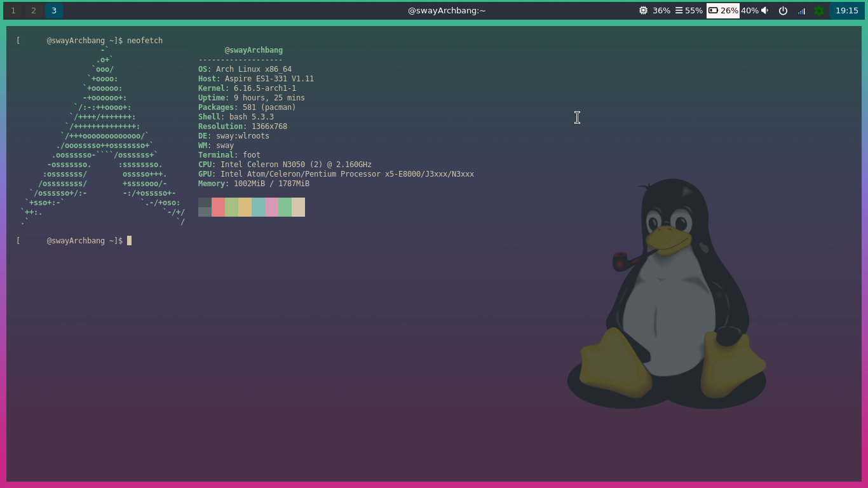Click the window title @swayArchbang:~
The width and height of the screenshot is (868, 488).
tap(446, 11)
